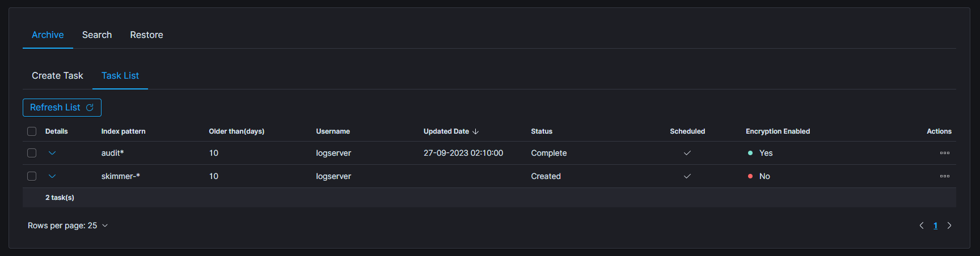980x256 pixels.
Task: Expand details for the skimmer-* task
Action: click(52, 176)
